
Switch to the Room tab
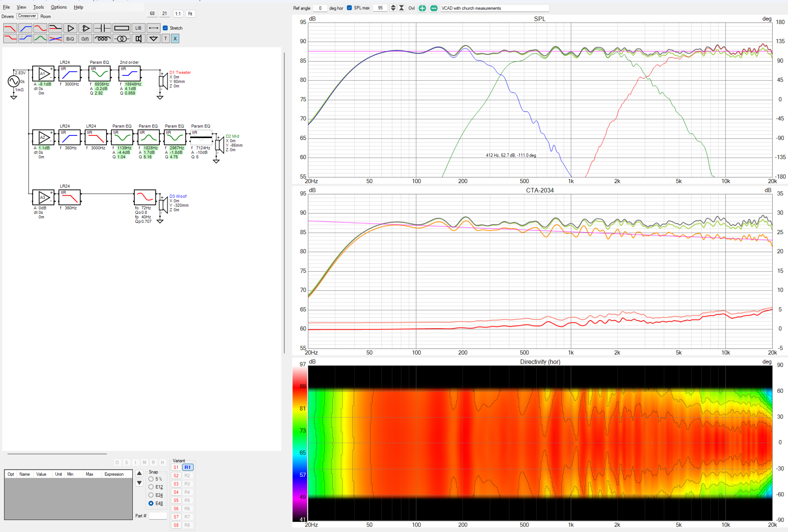(x=45, y=17)
